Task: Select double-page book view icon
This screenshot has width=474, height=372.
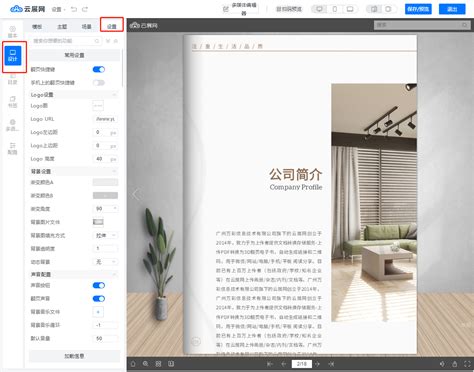Action: [374, 9]
